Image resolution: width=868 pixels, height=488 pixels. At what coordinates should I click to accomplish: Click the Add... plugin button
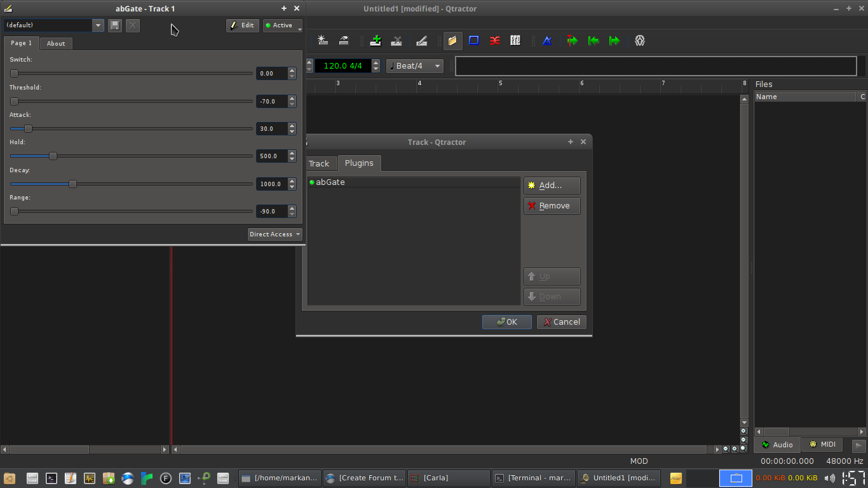pos(552,186)
